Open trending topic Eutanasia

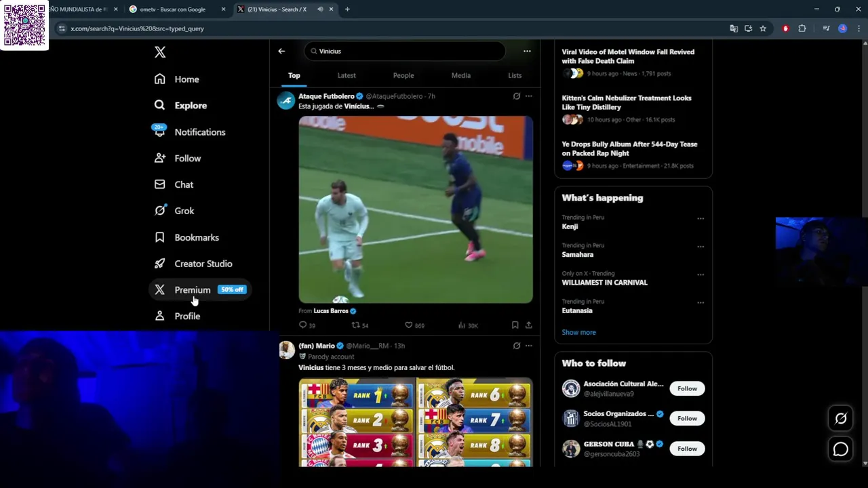[x=577, y=310]
